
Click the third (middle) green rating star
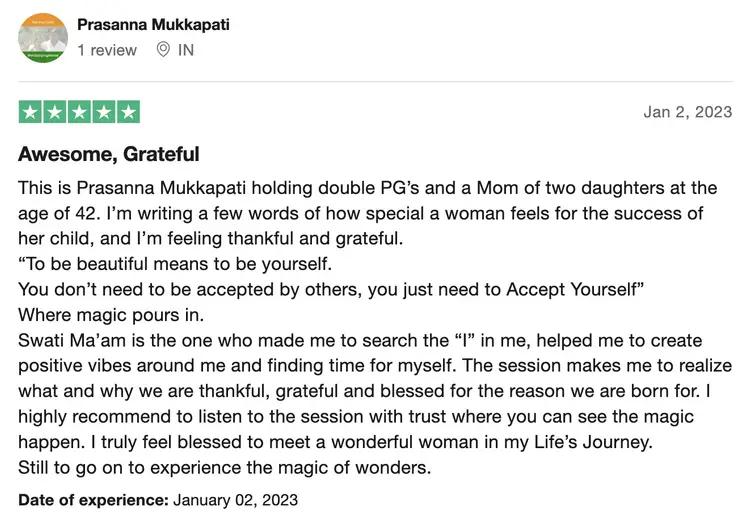coord(79,112)
